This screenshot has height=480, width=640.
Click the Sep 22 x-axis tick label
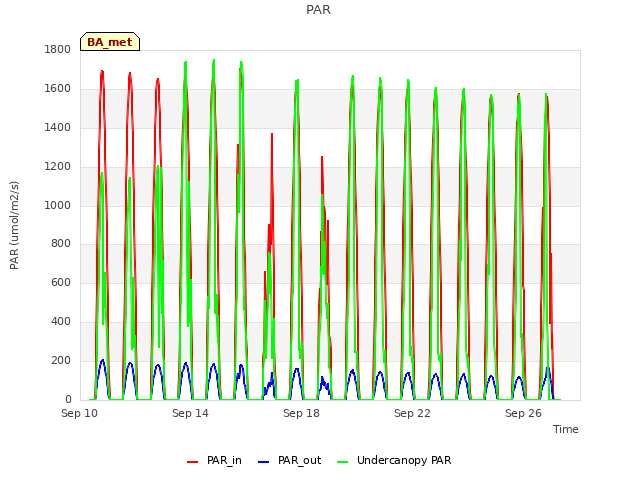pyautogui.click(x=412, y=413)
